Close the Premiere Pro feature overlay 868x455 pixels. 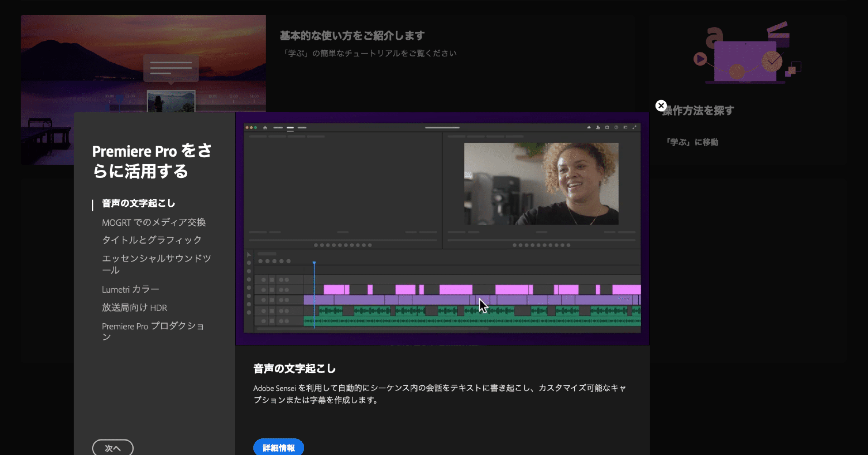coord(661,105)
